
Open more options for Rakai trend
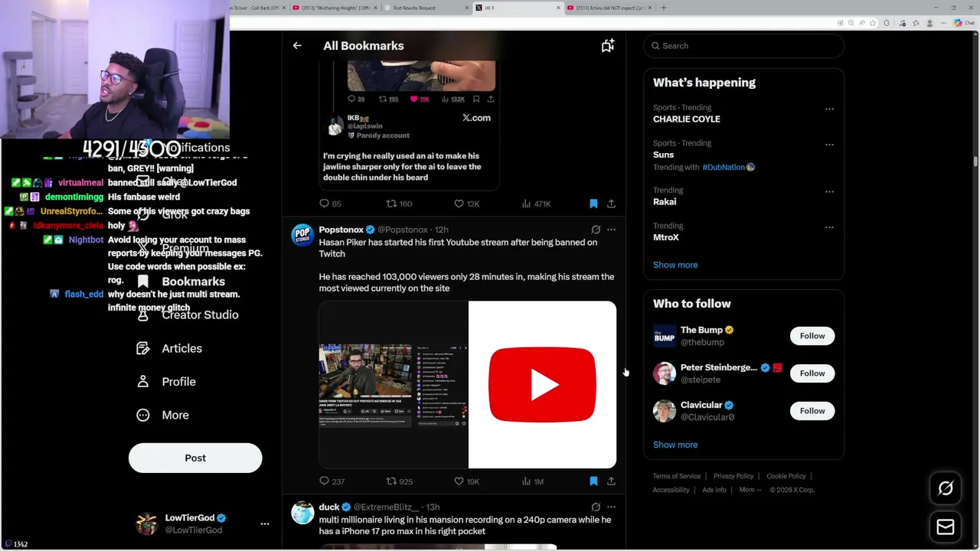[829, 191]
